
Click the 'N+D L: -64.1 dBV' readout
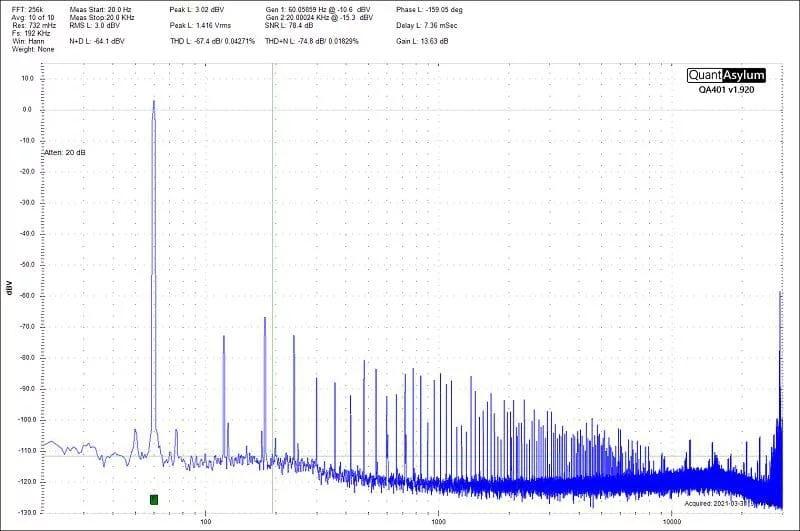click(97, 41)
